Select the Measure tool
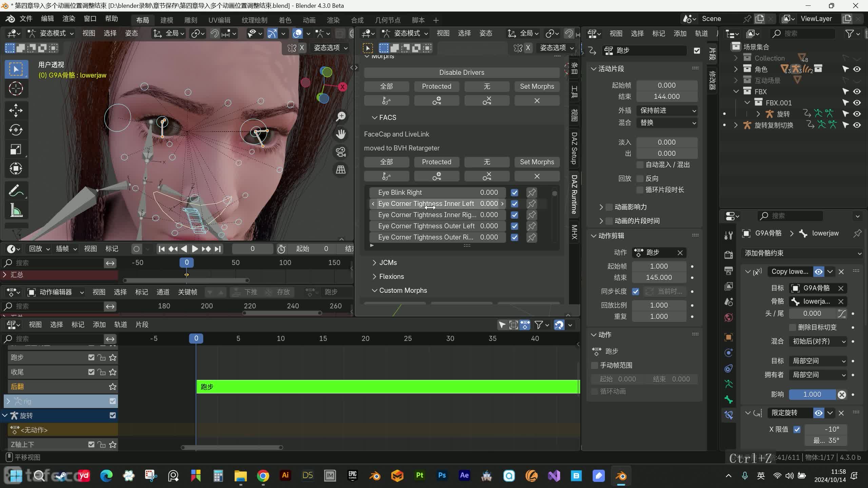 tap(16, 210)
